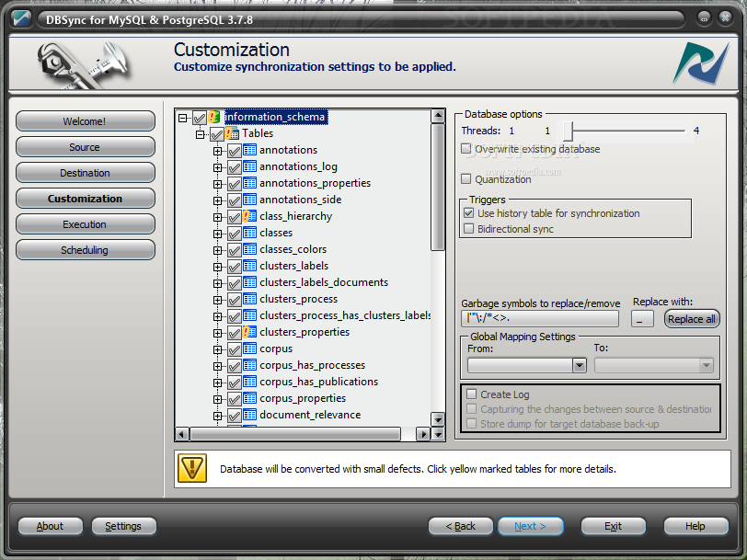Click the corpus_properties table icon

point(249,398)
